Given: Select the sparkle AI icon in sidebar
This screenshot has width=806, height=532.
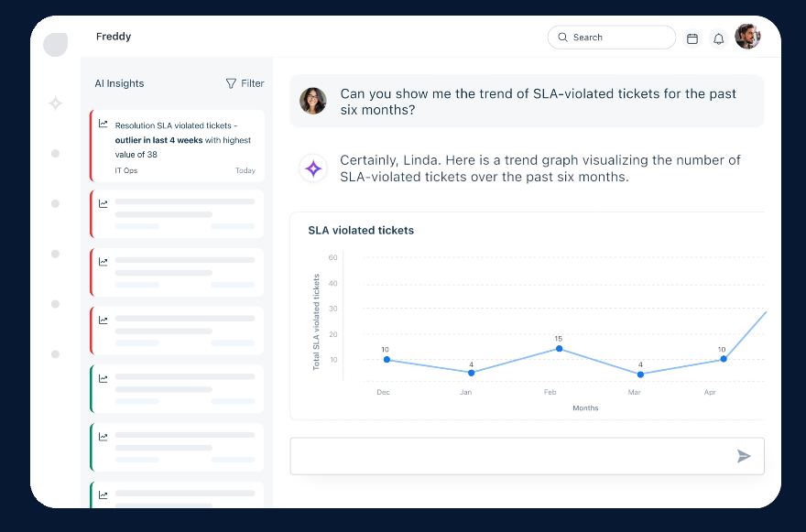Looking at the screenshot, I should pos(56,103).
